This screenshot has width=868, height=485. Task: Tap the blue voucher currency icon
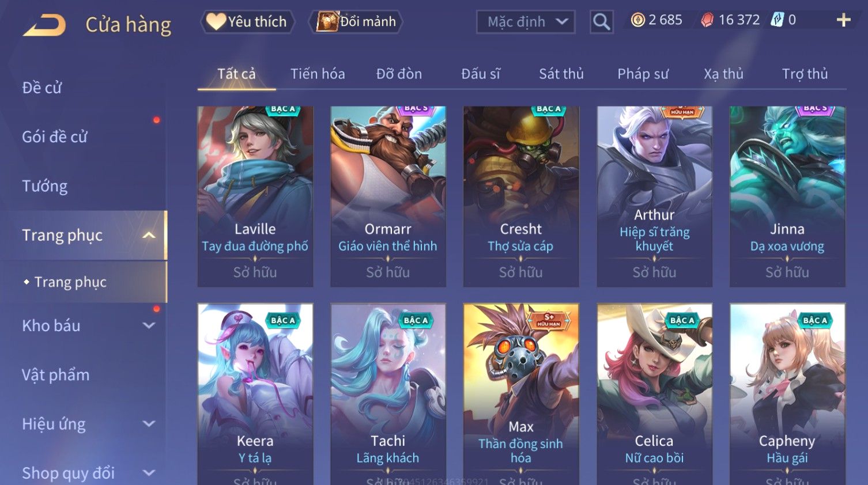point(778,20)
